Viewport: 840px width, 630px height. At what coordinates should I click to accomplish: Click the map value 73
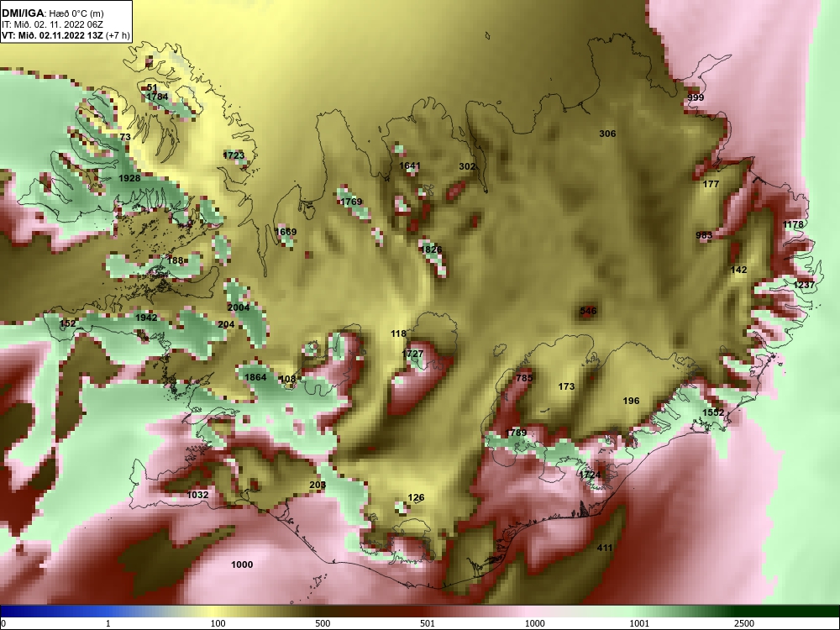[x=125, y=137]
